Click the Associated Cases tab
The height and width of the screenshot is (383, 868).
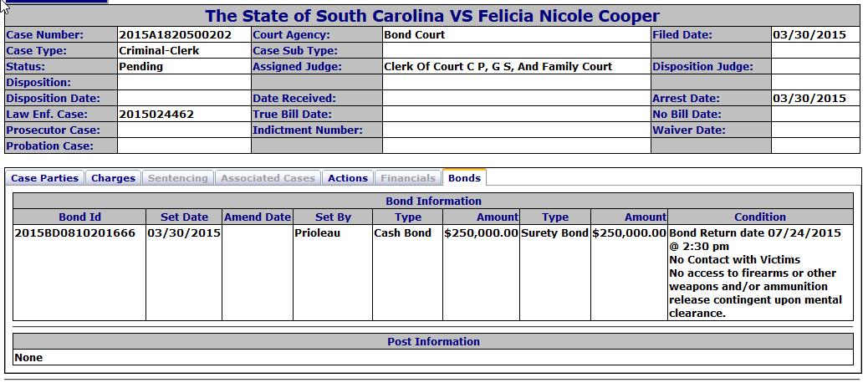click(x=268, y=178)
